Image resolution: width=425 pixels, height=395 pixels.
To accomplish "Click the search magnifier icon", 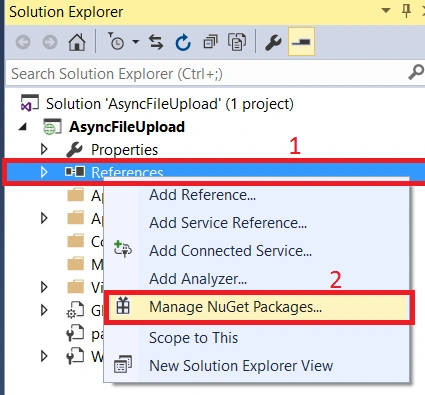I will click(416, 72).
